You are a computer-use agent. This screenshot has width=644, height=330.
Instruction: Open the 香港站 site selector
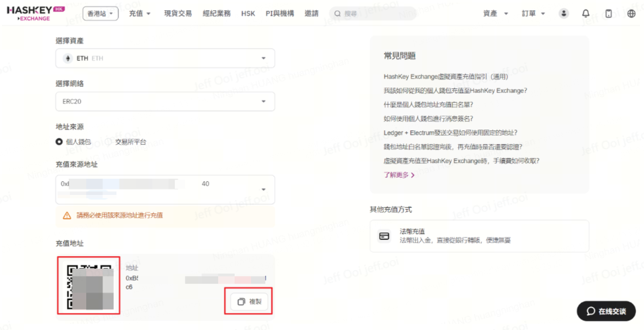[101, 14]
